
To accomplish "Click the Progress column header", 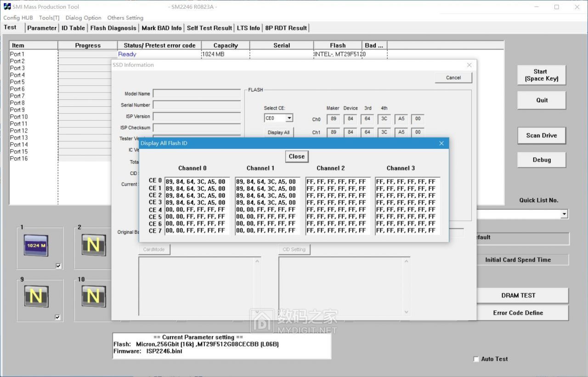I will pyautogui.click(x=88, y=45).
